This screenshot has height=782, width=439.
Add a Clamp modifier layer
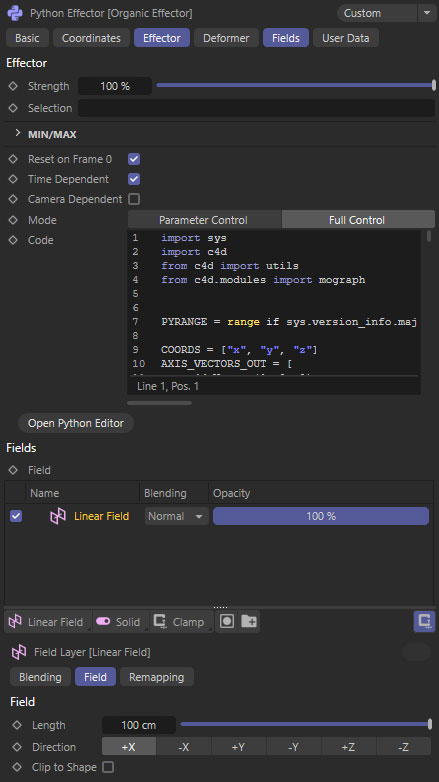tap(180, 622)
